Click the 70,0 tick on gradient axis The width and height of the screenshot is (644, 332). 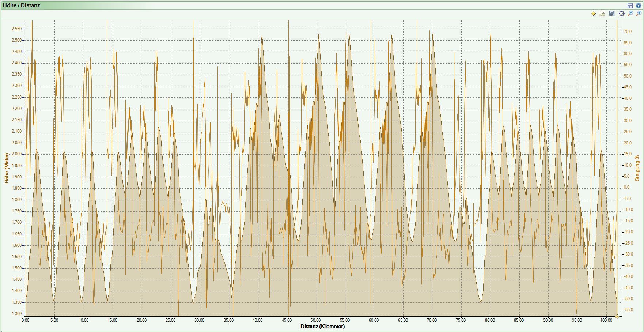[x=627, y=31]
